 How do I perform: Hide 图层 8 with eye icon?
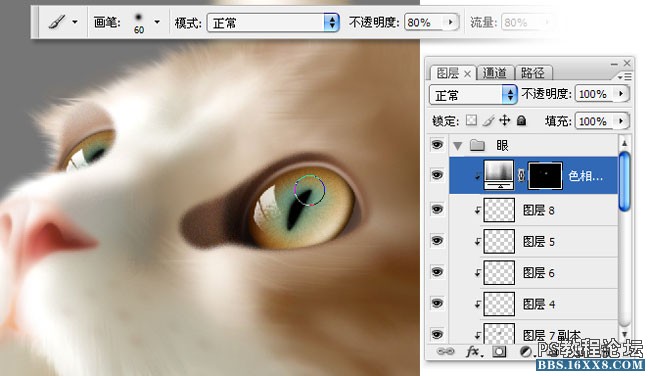(x=437, y=209)
